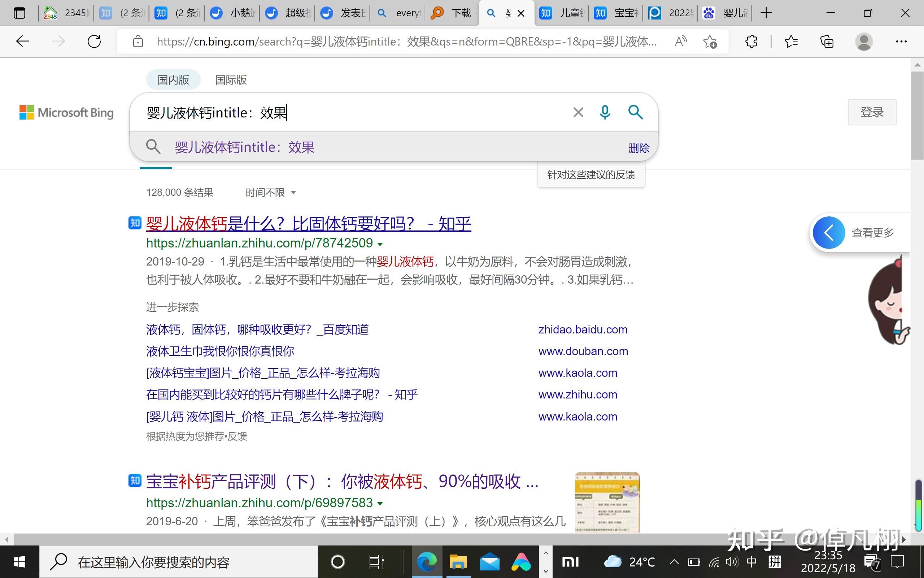Open the tab actions menu icon

pyautogui.click(x=19, y=13)
